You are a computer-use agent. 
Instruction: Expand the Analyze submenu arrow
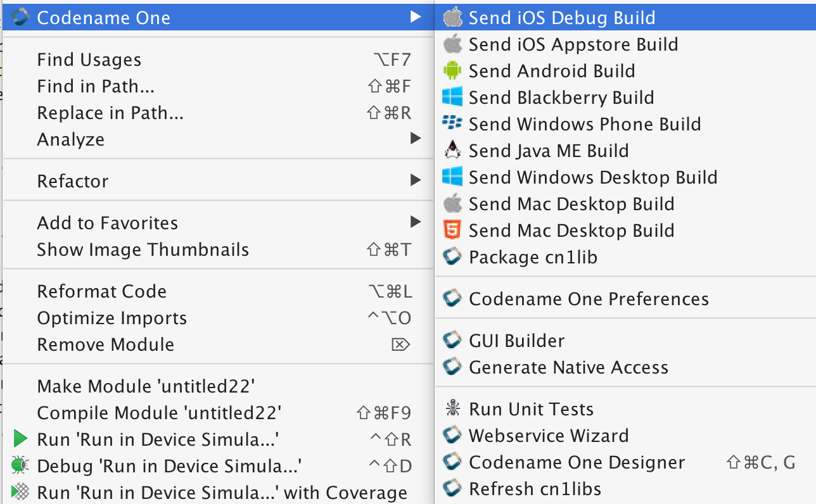416,139
